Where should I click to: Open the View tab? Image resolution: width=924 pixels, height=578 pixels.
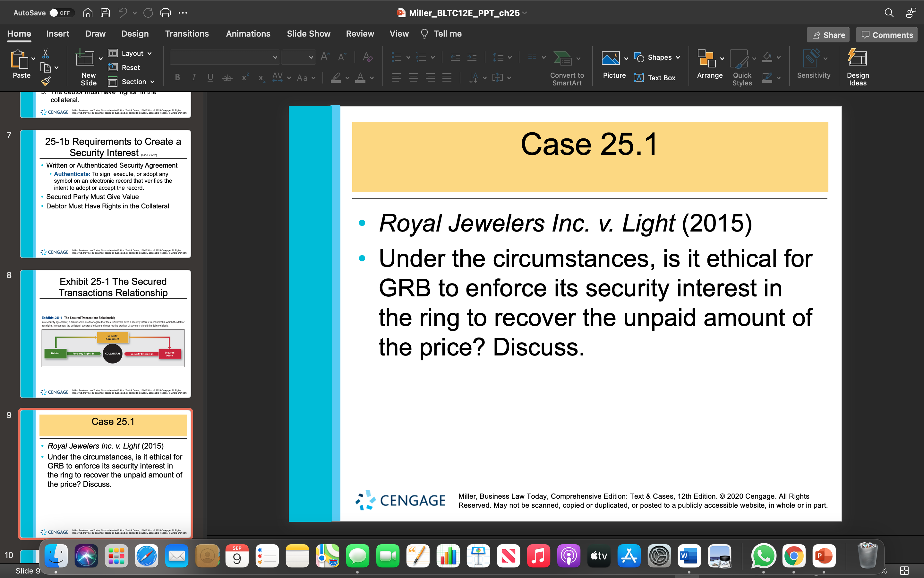tap(399, 34)
